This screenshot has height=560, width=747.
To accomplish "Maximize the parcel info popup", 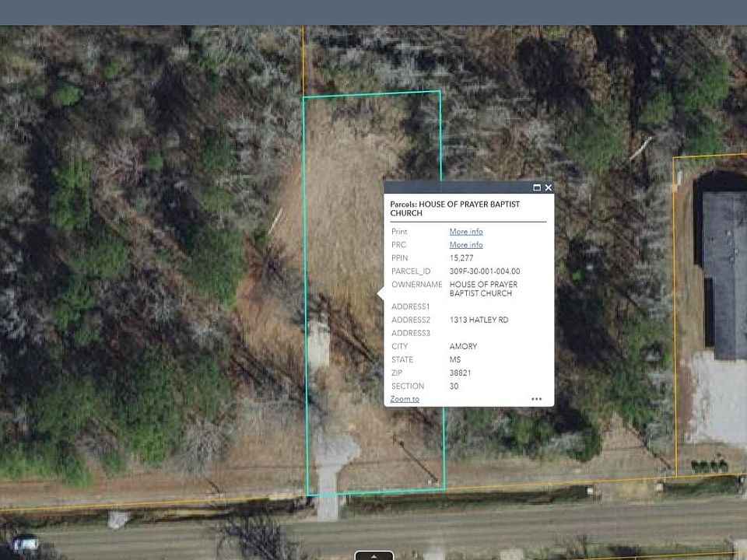I will [x=537, y=187].
